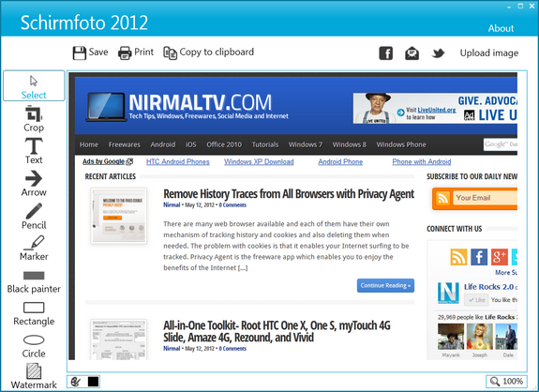Click the Google+ icon under Connect With Us

click(x=499, y=257)
